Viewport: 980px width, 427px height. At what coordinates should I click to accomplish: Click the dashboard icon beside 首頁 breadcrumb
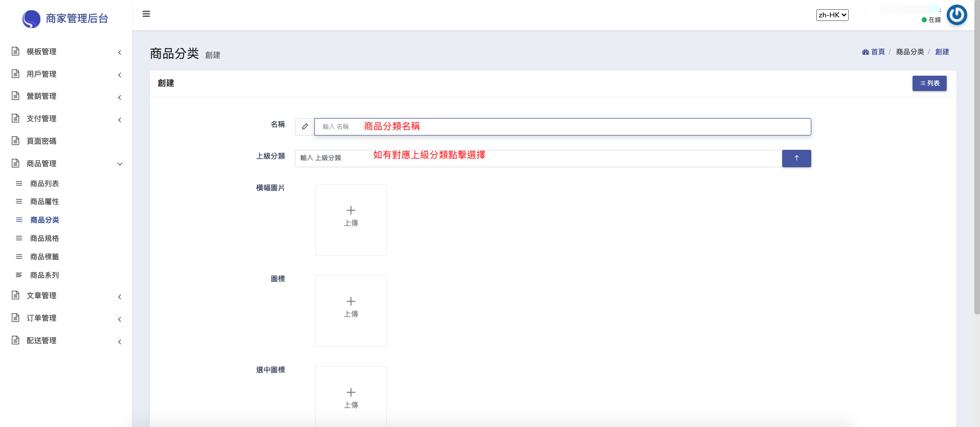[865, 52]
